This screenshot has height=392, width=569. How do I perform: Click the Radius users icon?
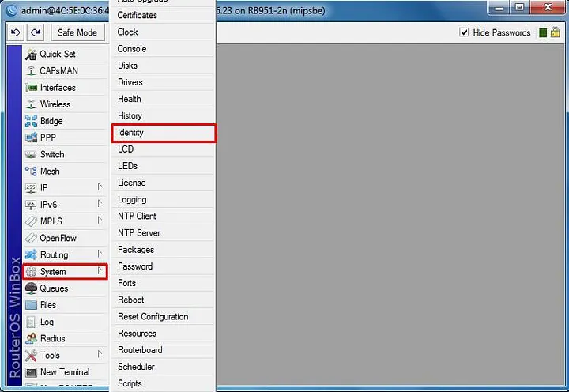pyautogui.click(x=31, y=338)
